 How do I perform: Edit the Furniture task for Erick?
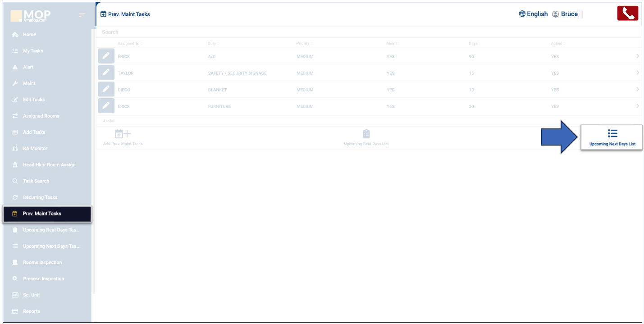[x=106, y=106]
